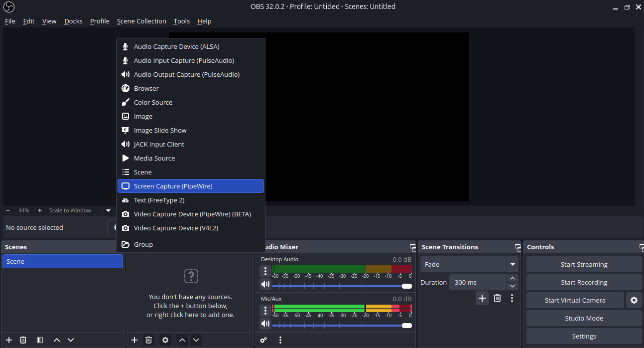Click Start Recording button

pos(584,282)
